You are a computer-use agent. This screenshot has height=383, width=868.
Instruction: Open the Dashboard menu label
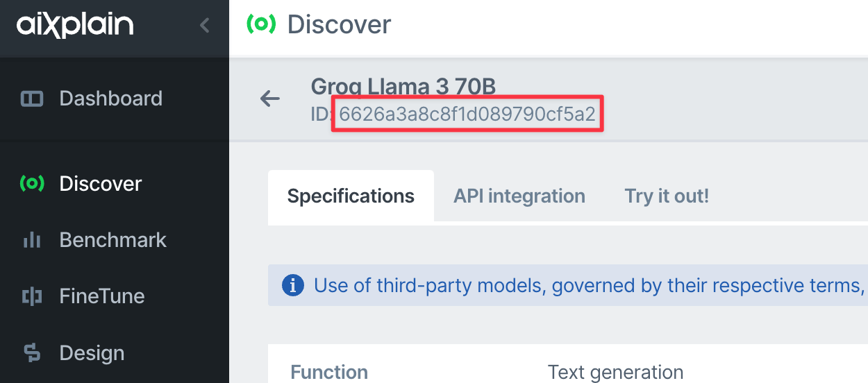pos(111,99)
